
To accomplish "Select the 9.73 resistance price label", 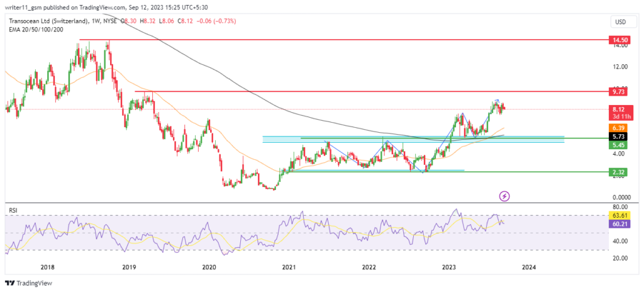I will click(x=618, y=92).
